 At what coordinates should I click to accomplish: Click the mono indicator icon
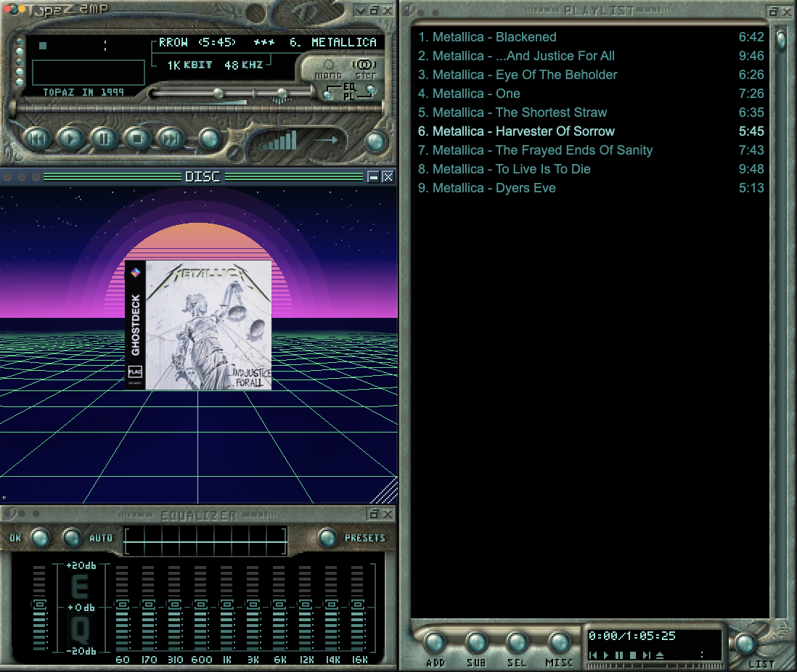click(x=328, y=70)
